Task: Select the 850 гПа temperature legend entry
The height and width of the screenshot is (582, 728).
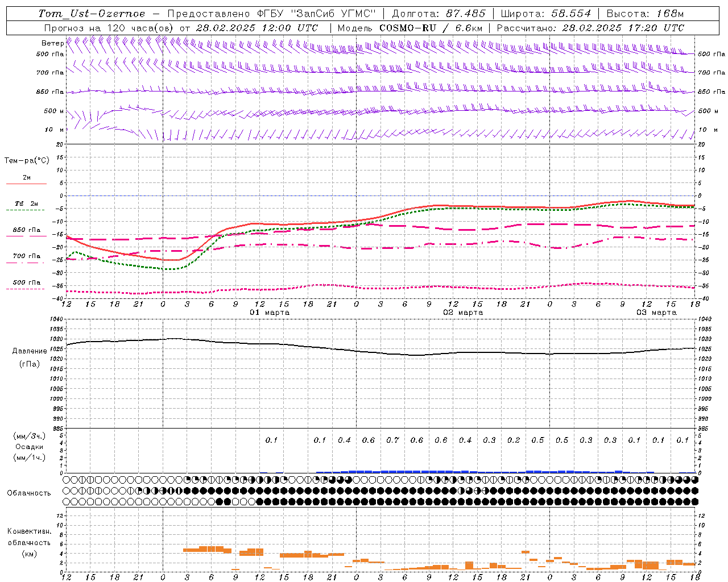Action: [27, 230]
